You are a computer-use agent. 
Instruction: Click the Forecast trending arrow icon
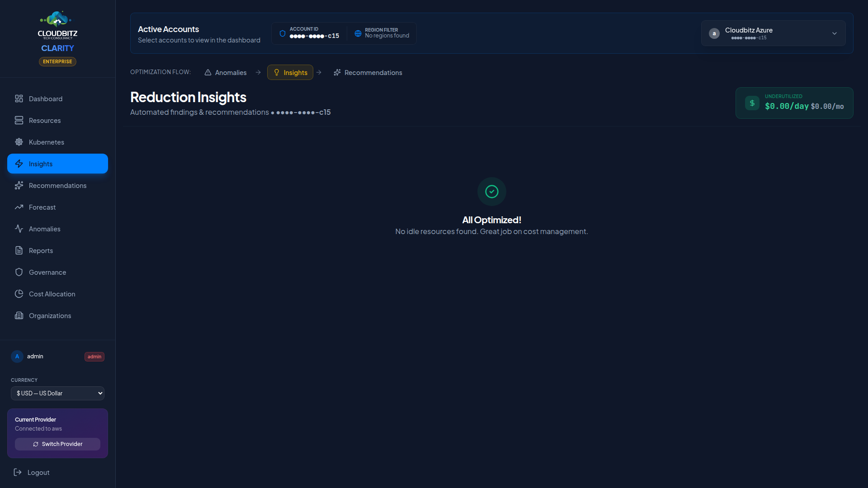(19, 207)
